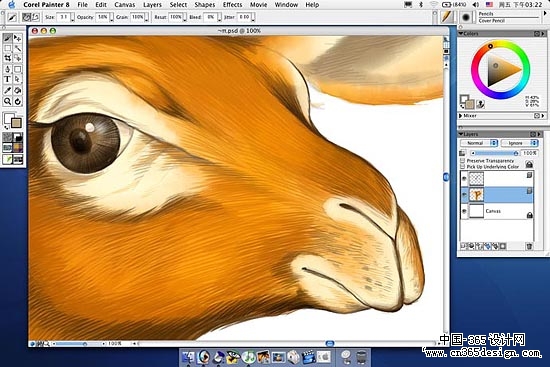Open the paper texture selector

click(x=7, y=137)
